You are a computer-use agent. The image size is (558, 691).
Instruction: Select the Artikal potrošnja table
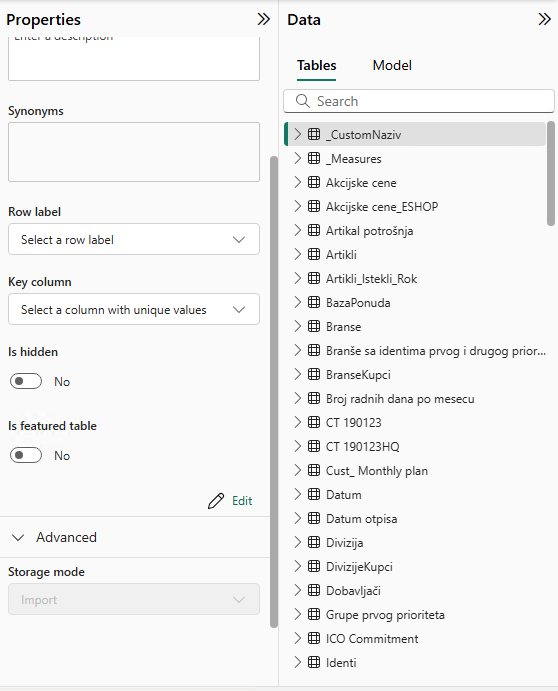369,231
